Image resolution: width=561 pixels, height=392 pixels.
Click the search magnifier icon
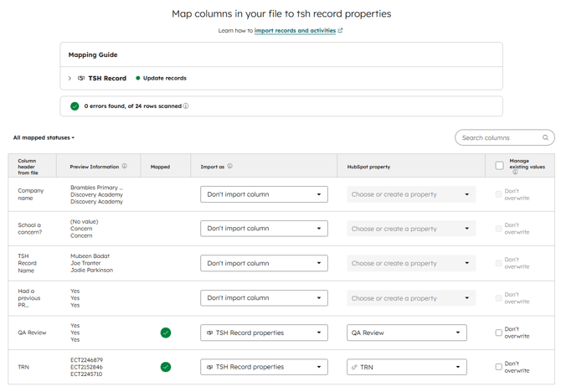(x=545, y=137)
